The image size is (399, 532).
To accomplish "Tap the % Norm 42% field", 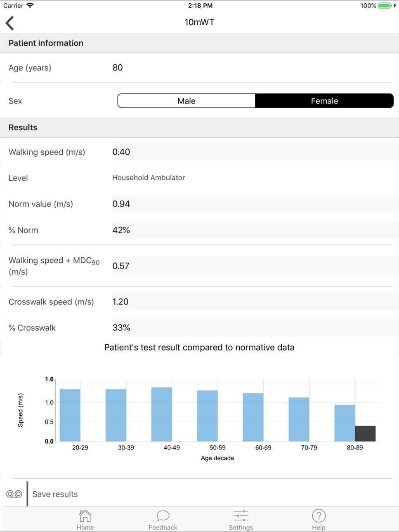I will [x=255, y=230].
